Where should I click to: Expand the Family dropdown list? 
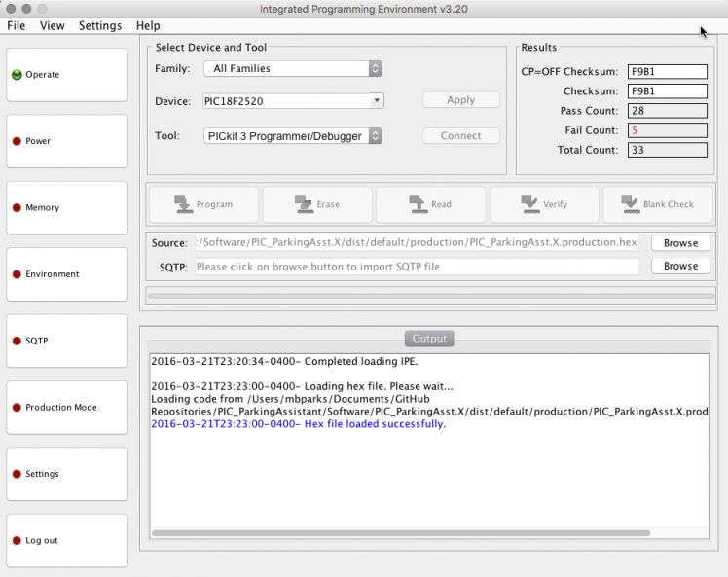point(292,69)
